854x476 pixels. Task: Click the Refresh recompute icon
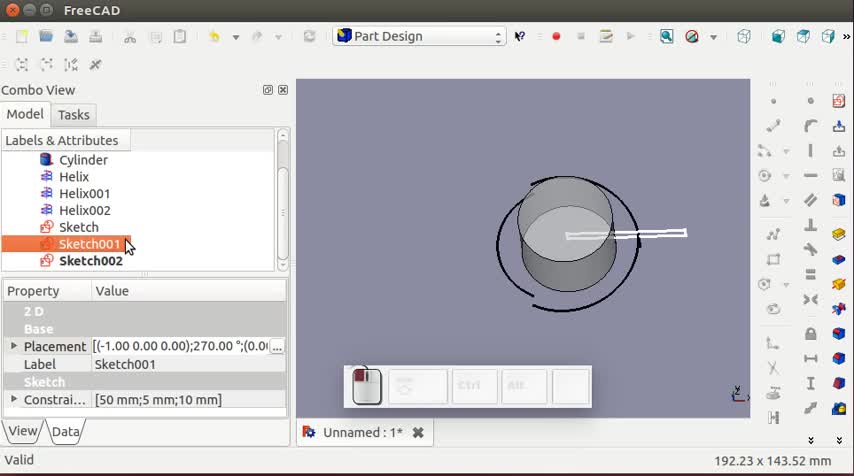point(309,36)
